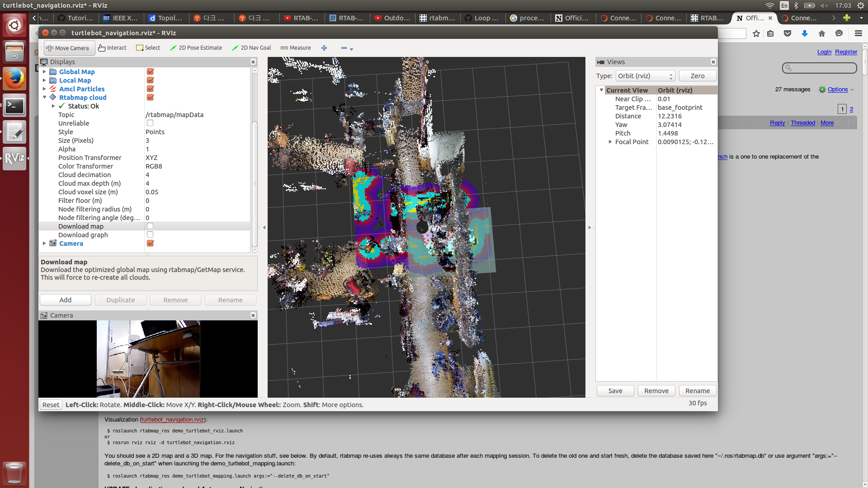Open the RViz launcher icon in dock
Screen dimensions: 868x488
(14, 158)
